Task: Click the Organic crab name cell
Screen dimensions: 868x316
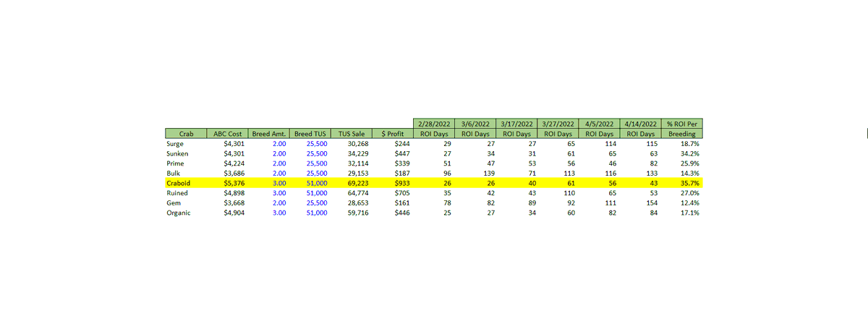Action: [x=179, y=213]
